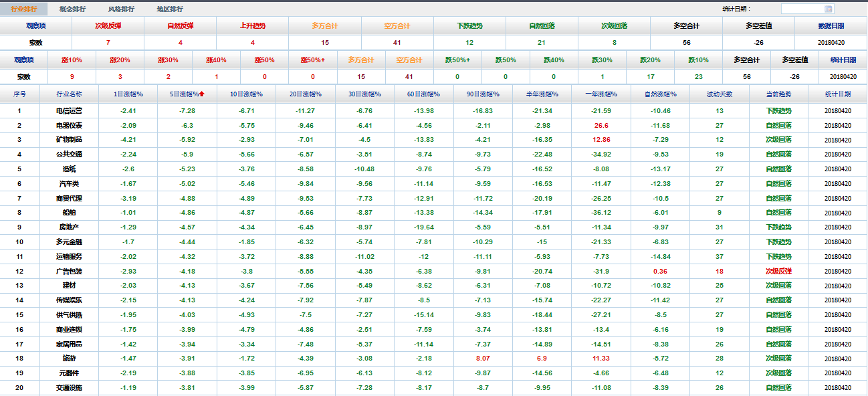Screen dimensions: 868x396
Task: Sort by the 半年涨幅% column header
Action: [x=542, y=94]
